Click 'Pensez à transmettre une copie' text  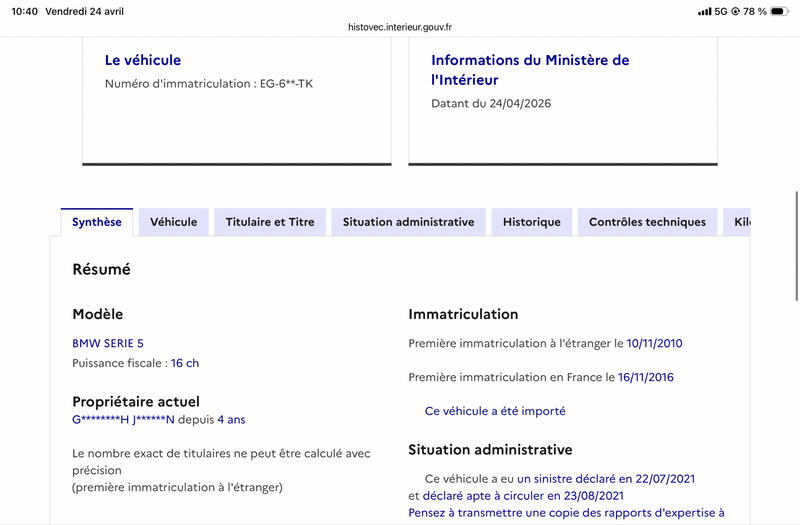(566, 513)
